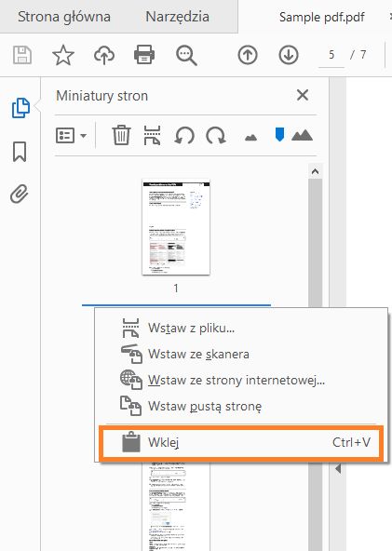The width and height of the screenshot is (392, 551).
Task: Go to next page arrow down
Action: pos(289,55)
